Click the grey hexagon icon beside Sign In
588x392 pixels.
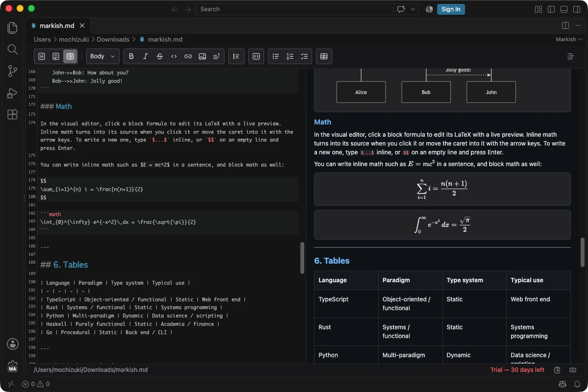tap(429, 9)
